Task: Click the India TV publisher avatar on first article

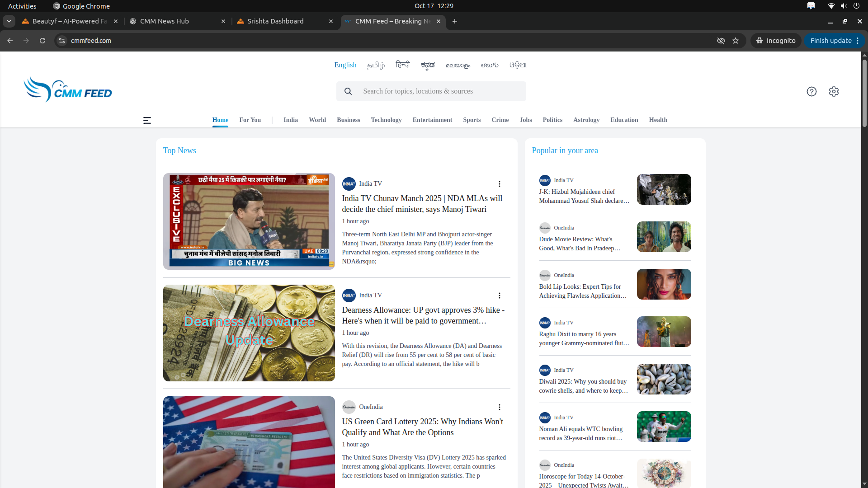Action: 348,183
